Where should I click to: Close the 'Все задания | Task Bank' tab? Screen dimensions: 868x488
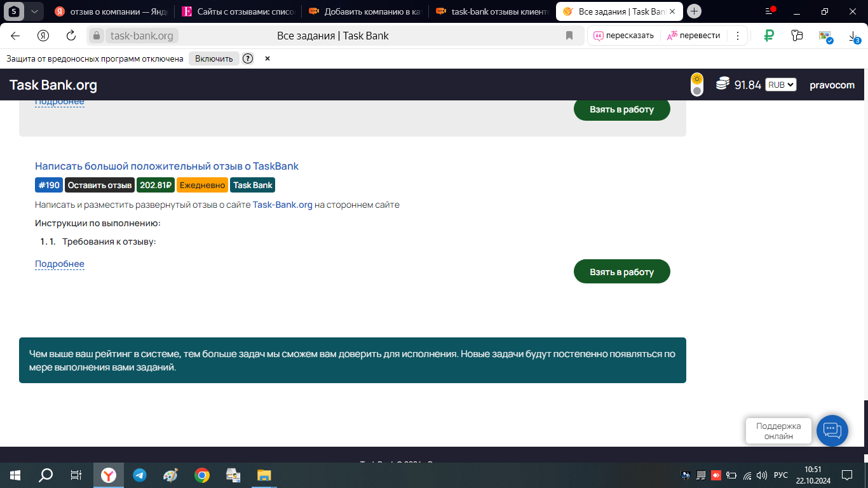click(x=672, y=11)
